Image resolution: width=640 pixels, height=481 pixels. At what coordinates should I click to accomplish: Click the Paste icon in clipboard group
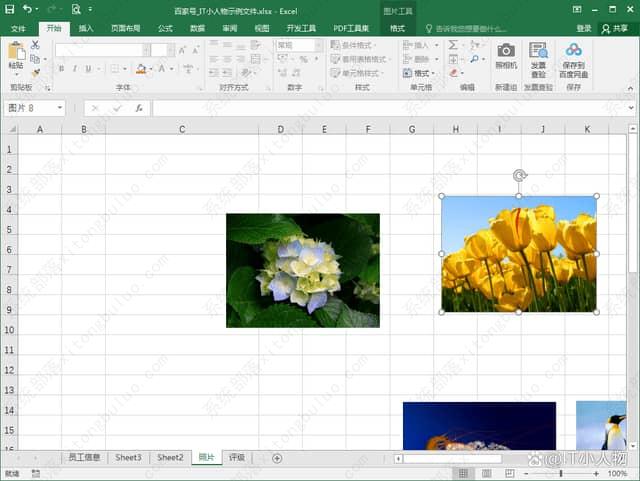point(15,53)
